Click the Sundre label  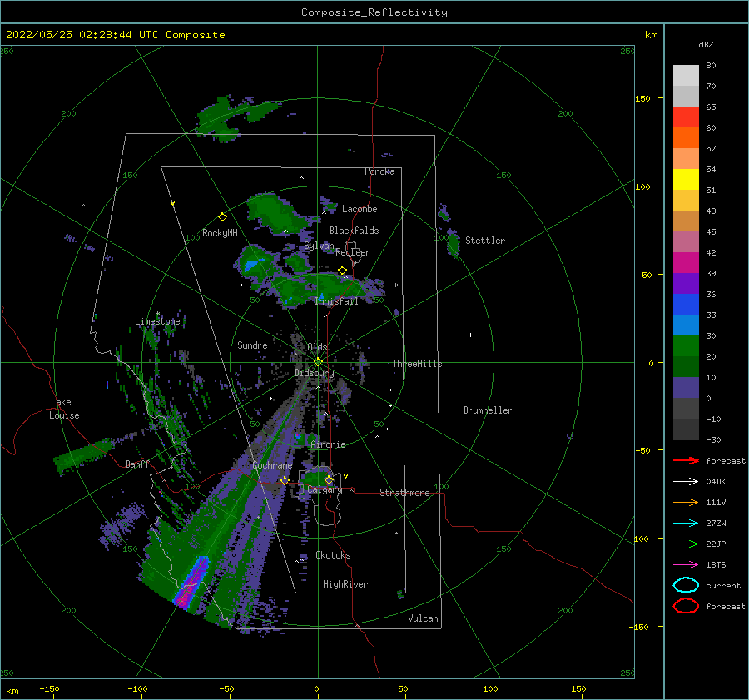tap(252, 345)
